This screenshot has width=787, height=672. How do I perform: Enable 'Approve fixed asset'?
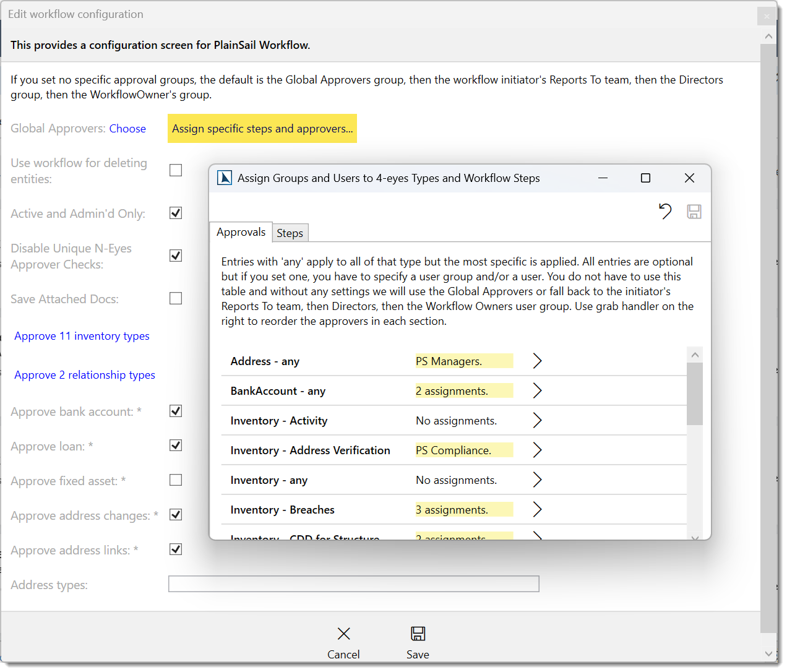point(175,480)
